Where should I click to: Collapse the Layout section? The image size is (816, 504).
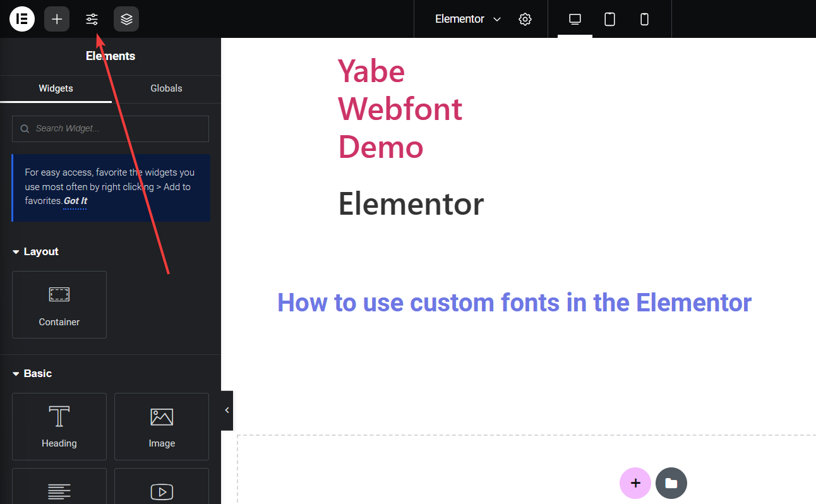point(36,251)
